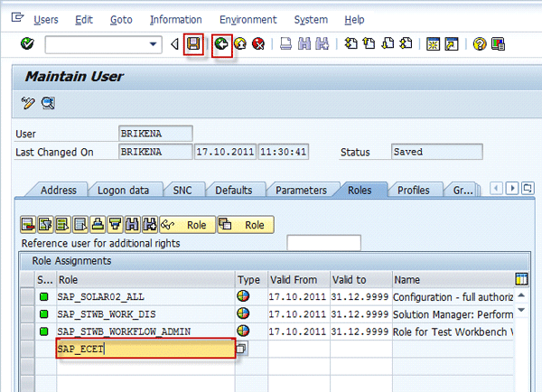
Task: Click the Display Role glasses button
Action: click(187, 225)
